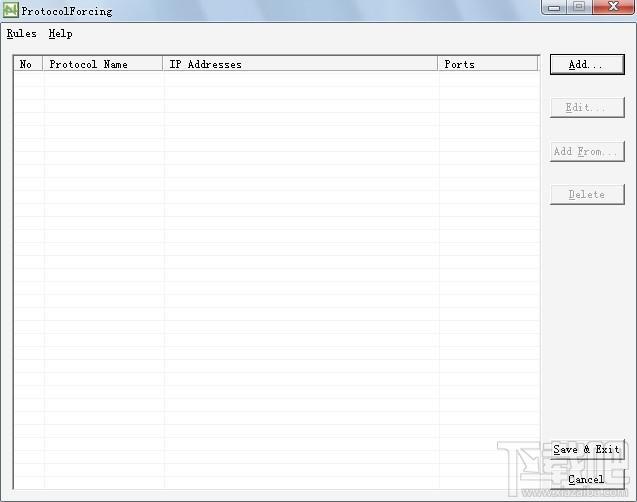637x502 pixels.
Task: Open the Help menu
Action: 61,34
